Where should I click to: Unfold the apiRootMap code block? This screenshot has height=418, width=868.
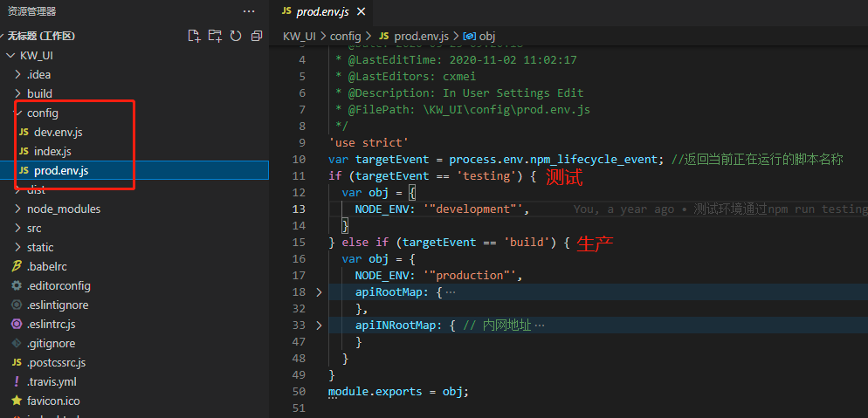point(318,291)
